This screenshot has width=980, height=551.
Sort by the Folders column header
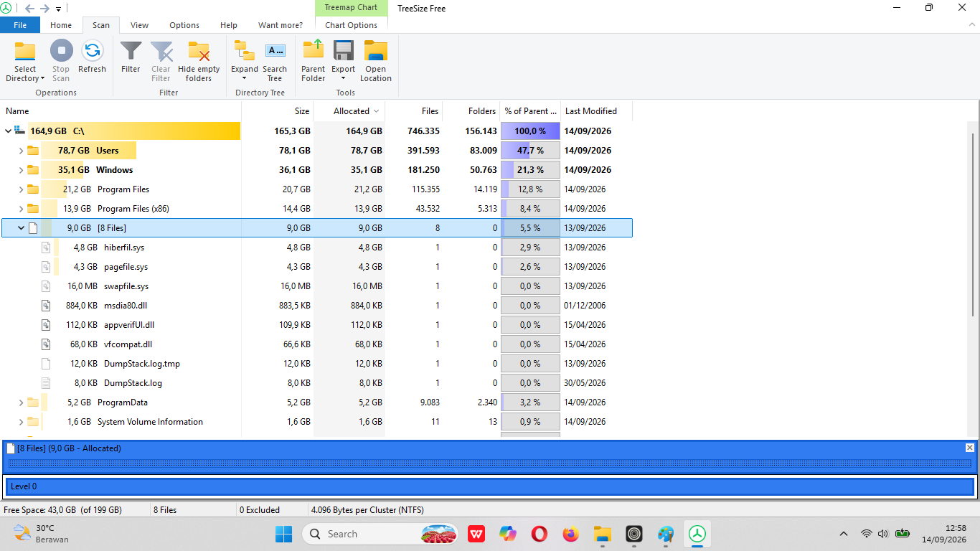tap(471, 111)
